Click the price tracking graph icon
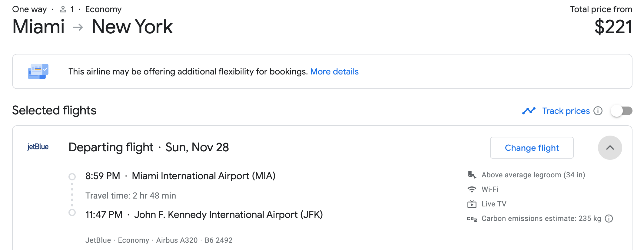The image size is (644, 250). (x=529, y=111)
